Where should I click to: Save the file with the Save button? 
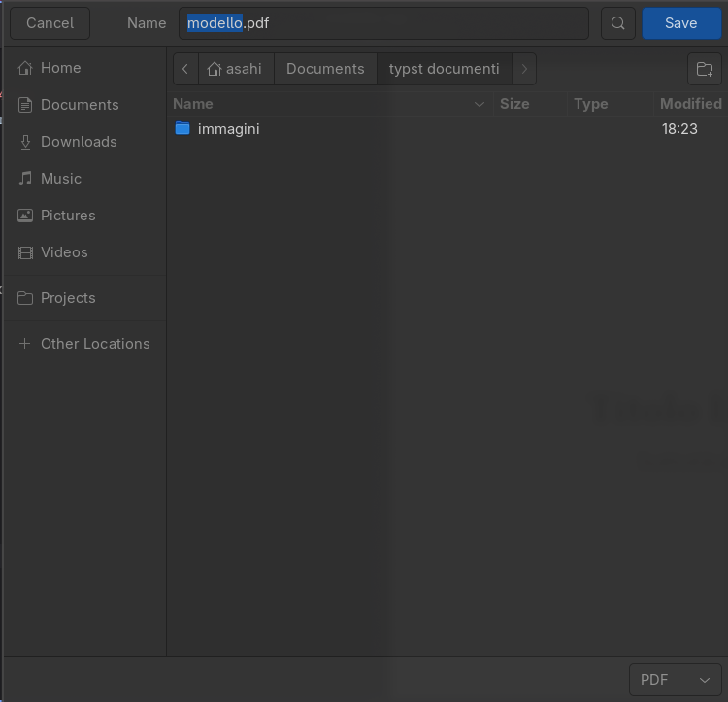[x=681, y=23]
